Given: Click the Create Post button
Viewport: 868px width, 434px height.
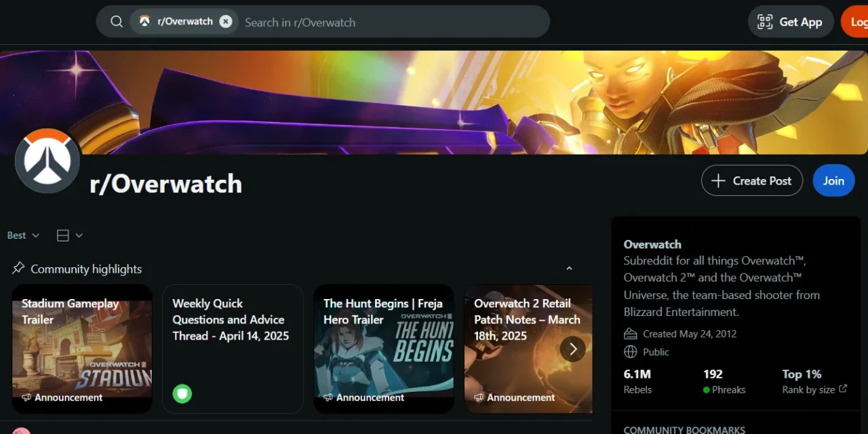Looking at the screenshot, I should pyautogui.click(x=752, y=180).
